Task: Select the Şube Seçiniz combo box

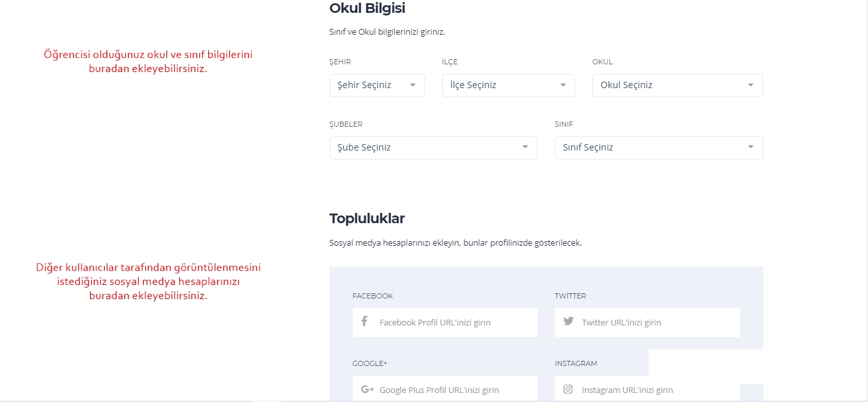Action: coord(434,147)
